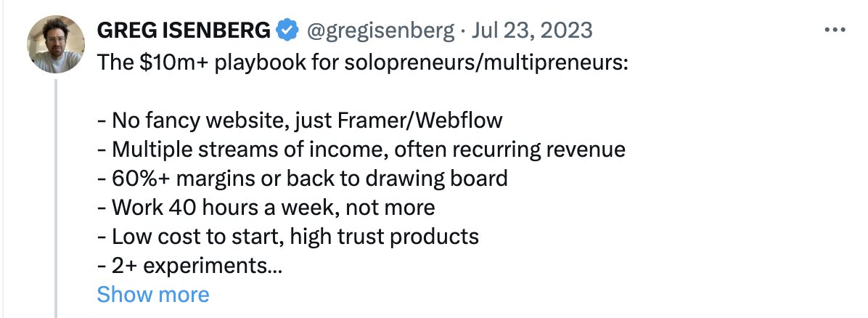Open the tweet's three-dot More menu
The image size is (868, 318).
tap(835, 30)
